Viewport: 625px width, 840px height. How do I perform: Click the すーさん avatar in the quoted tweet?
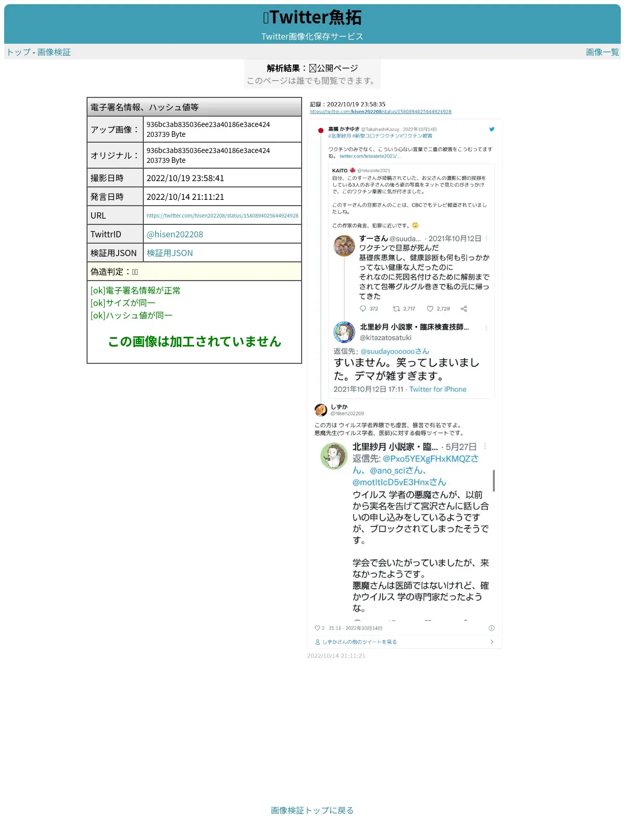pyautogui.click(x=344, y=246)
